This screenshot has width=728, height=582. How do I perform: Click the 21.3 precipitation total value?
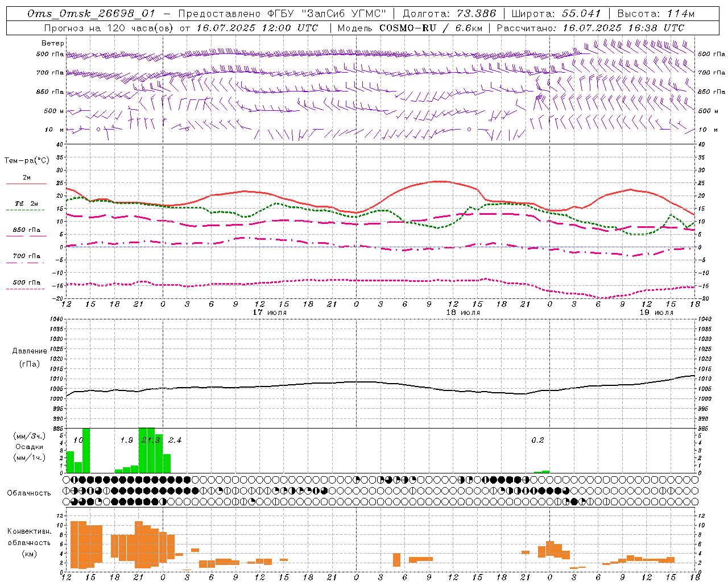point(151,440)
